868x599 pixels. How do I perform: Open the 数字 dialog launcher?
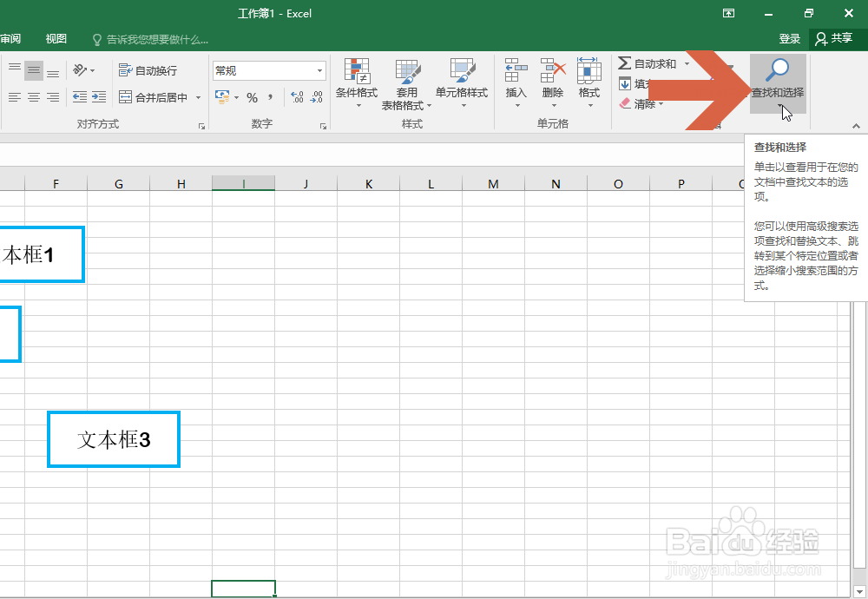[x=323, y=126]
